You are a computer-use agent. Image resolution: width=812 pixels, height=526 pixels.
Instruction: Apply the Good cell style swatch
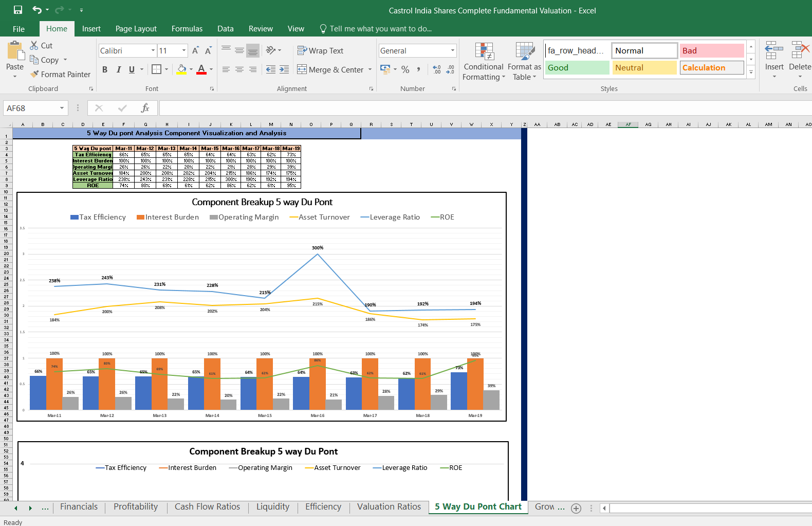(x=577, y=67)
